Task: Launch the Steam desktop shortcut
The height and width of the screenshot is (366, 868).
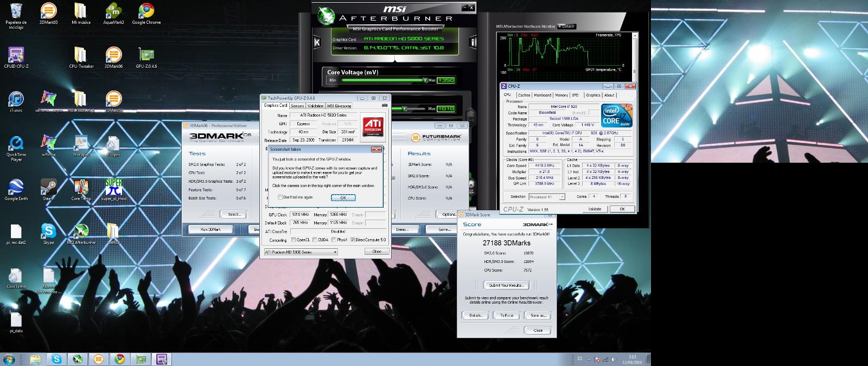Action: point(48,190)
